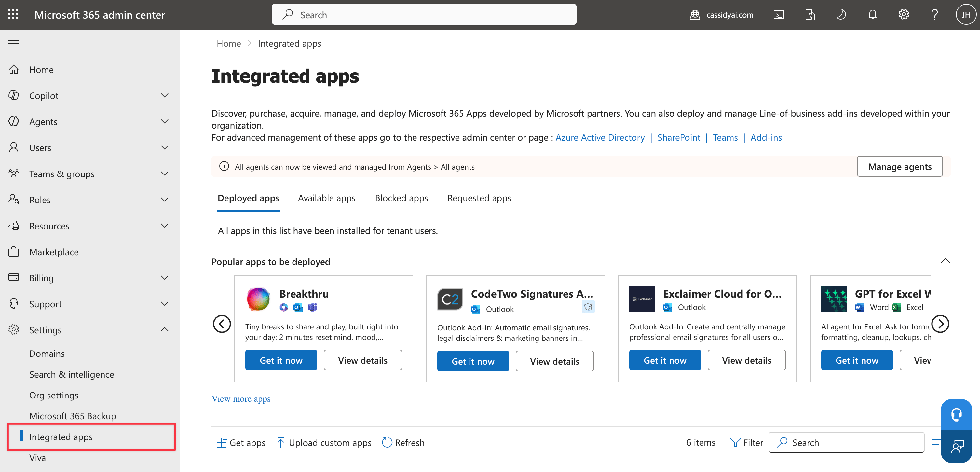Open Org settings page
The image size is (980, 472).
[x=54, y=396]
